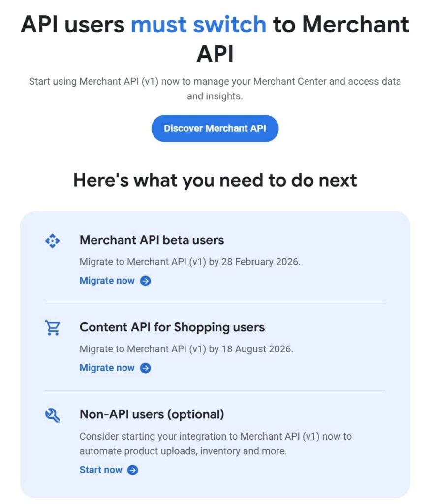The height and width of the screenshot is (504, 431).
Task: Click the 'Content API for Shopping users' heading
Action: [172, 327]
